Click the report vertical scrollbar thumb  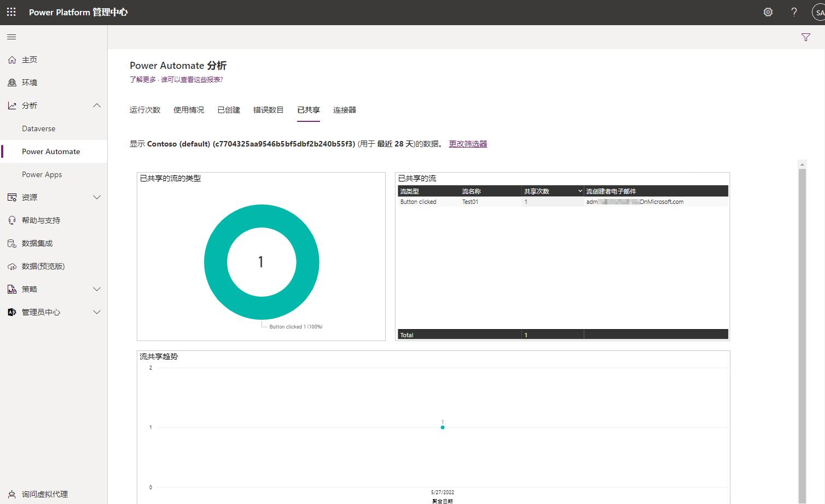(802, 336)
